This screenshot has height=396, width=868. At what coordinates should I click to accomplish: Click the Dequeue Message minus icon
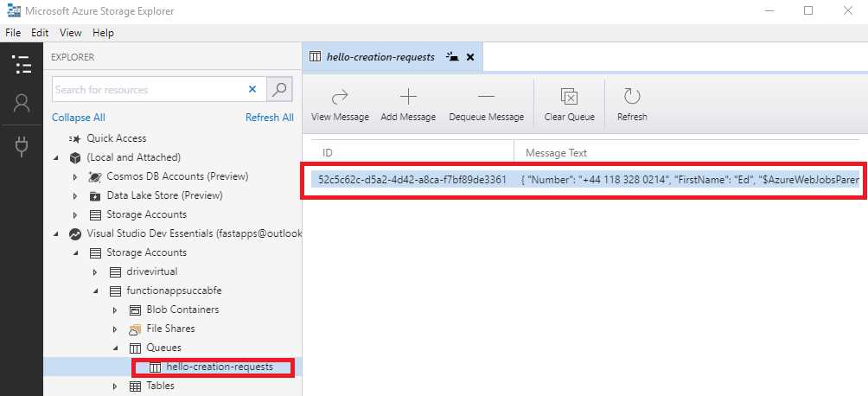coord(486,98)
